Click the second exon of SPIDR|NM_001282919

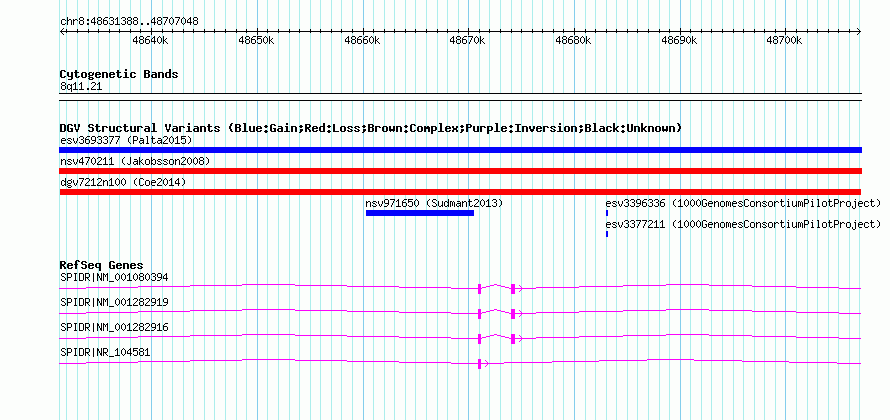click(x=513, y=313)
